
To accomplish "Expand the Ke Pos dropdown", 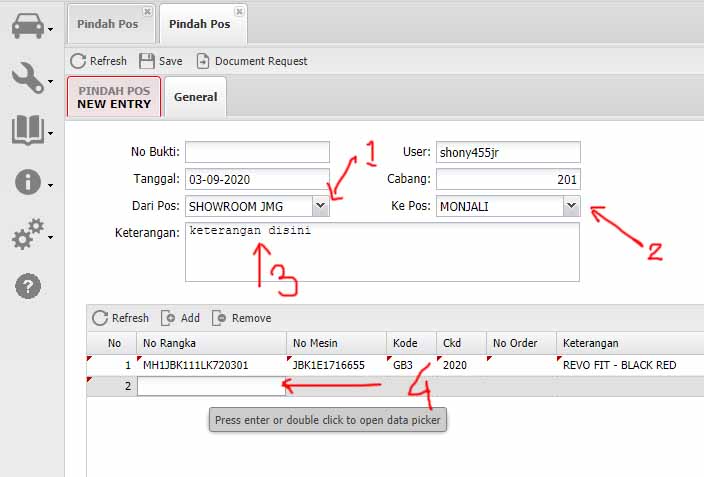I will 571,206.
